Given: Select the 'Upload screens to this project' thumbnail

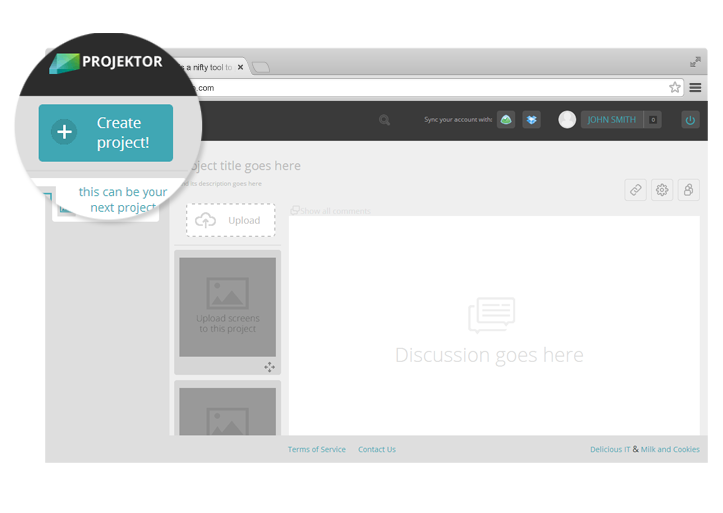Looking at the screenshot, I should [x=227, y=307].
